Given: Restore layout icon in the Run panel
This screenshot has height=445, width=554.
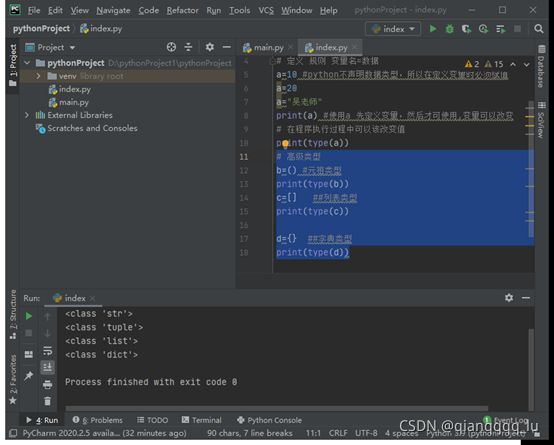Looking at the screenshot, I should coord(29,354).
